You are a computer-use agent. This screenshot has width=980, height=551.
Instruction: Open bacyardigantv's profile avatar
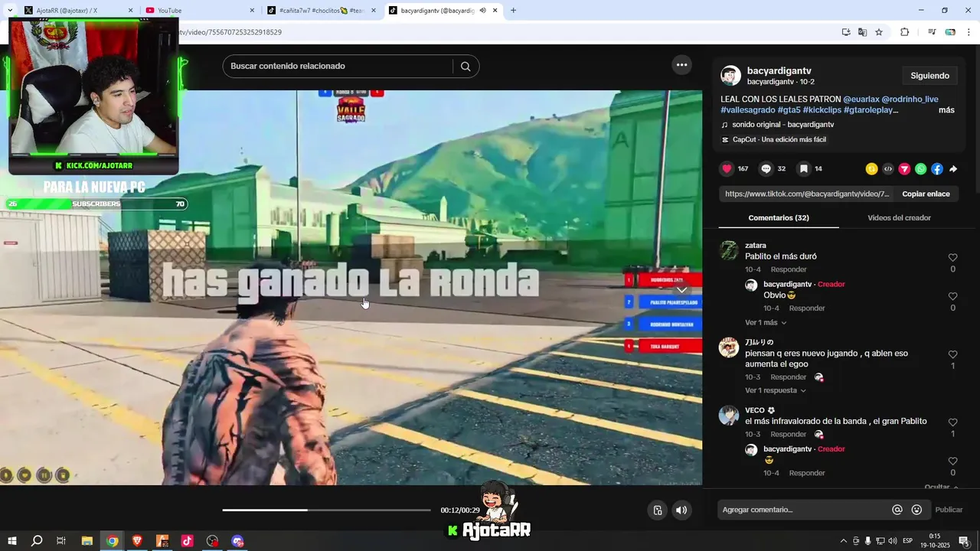(x=730, y=76)
